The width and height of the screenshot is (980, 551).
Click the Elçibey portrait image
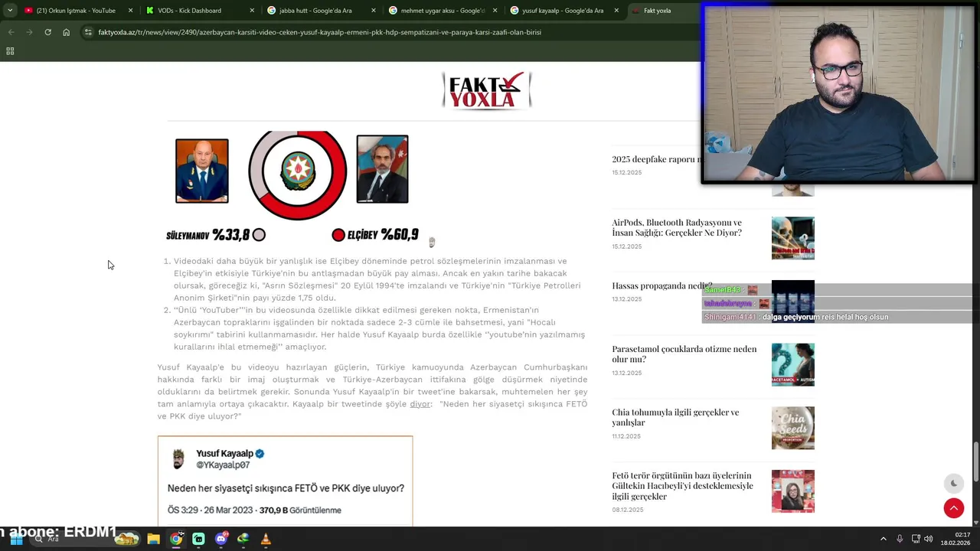coord(382,169)
